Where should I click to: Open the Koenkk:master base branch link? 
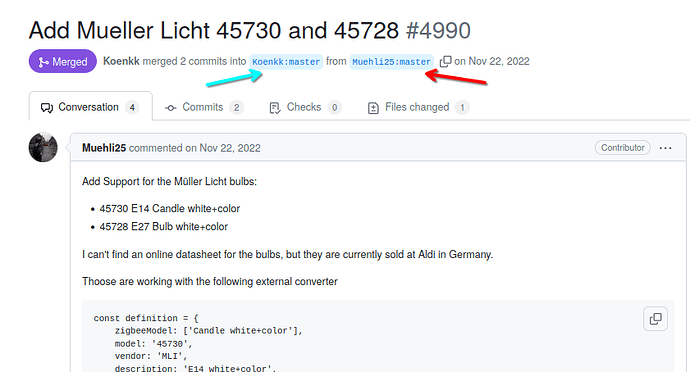286,62
